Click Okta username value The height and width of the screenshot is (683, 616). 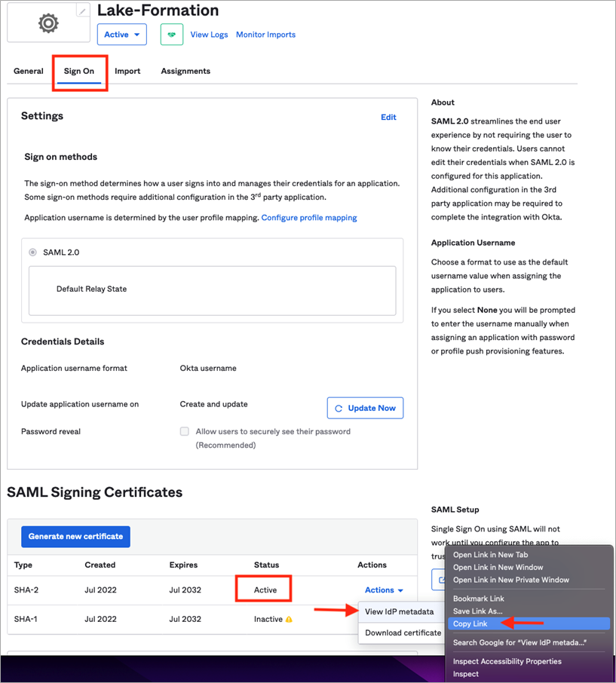pos(208,368)
